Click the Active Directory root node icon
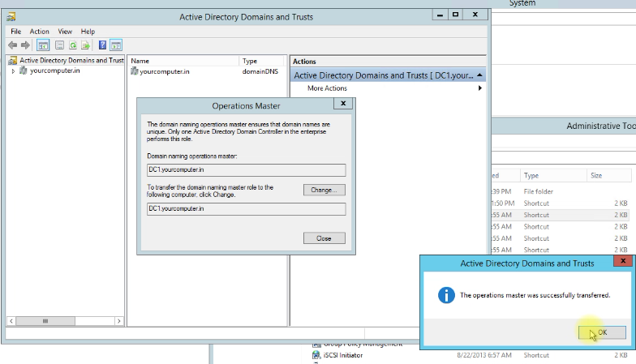The width and height of the screenshot is (636, 364). tap(13, 60)
